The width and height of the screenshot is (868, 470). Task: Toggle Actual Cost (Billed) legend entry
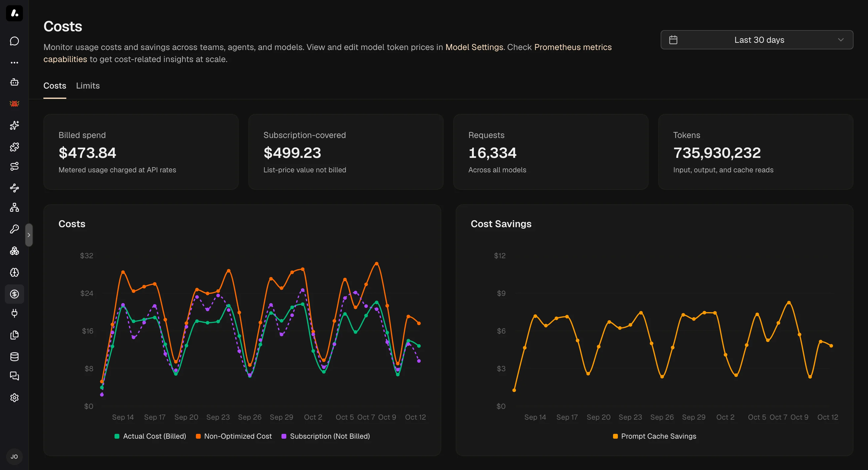click(150, 436)
